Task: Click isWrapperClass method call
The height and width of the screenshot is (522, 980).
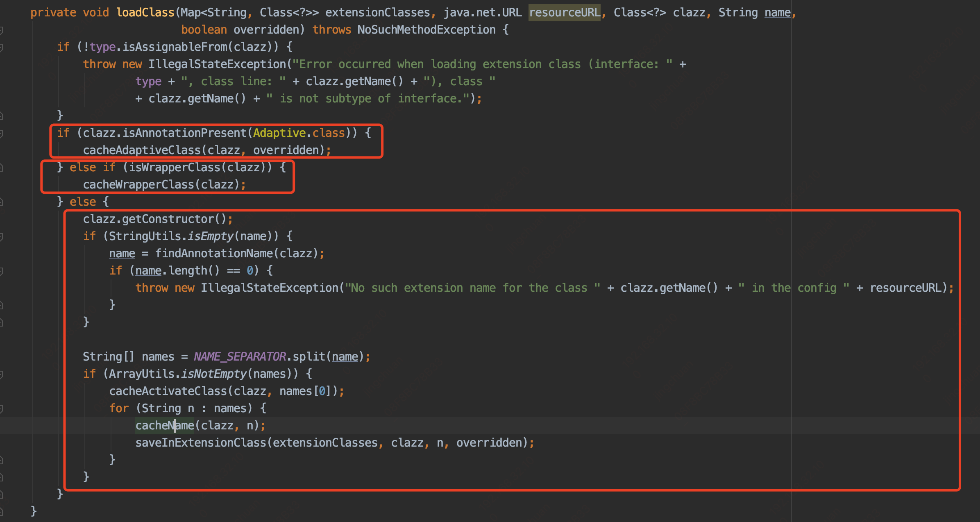Action: [x=175, y=168]
